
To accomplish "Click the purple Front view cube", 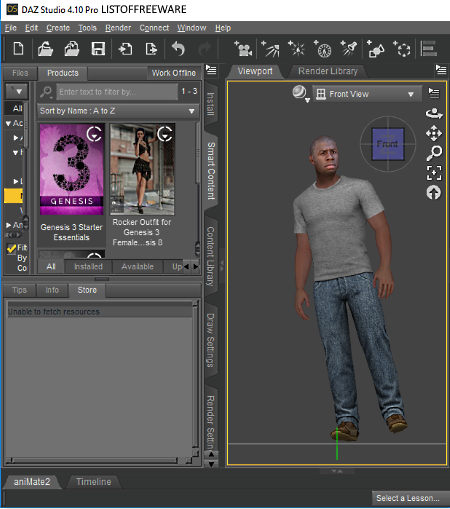I will tap(388, 144).
